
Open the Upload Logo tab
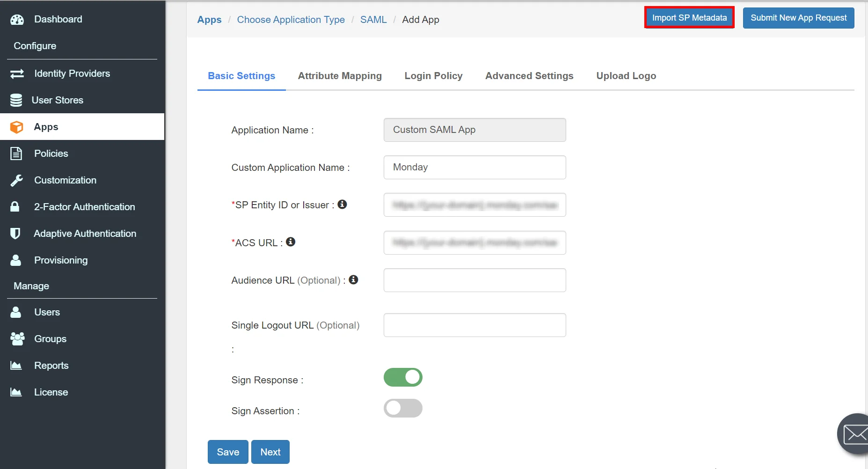[x=626, y=75]
